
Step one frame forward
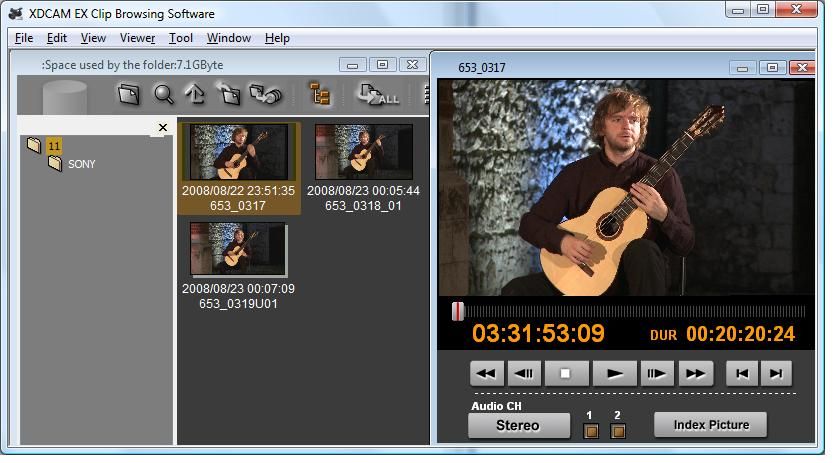(657, 373)
